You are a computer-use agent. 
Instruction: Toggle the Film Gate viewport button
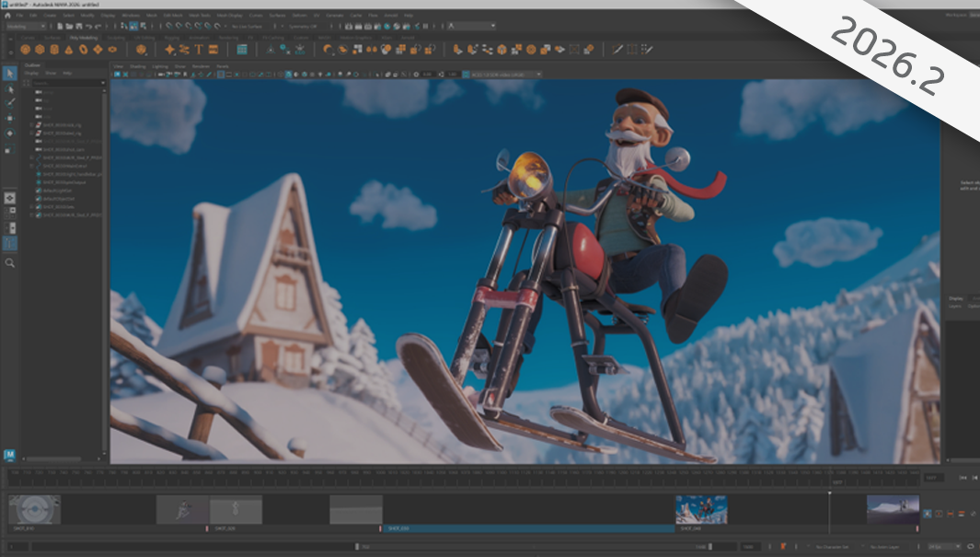229,75
